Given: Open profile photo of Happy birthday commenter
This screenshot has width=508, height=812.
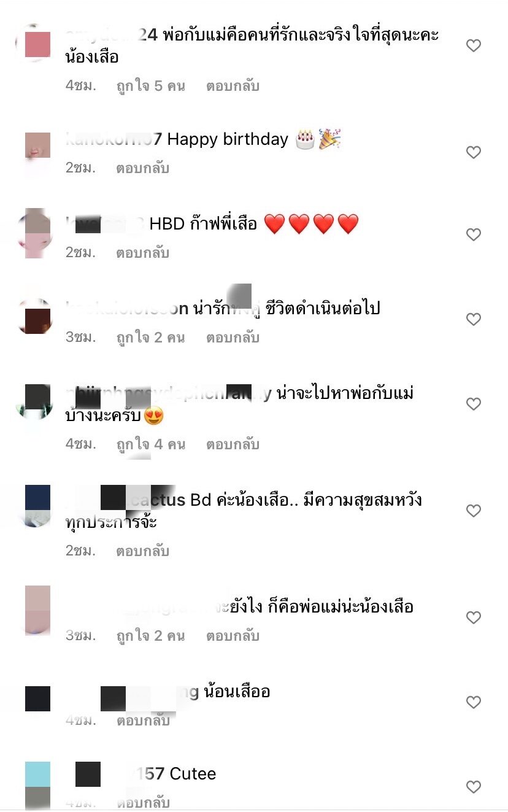Looking at the screenshot, I should click(x=37, y=152).
